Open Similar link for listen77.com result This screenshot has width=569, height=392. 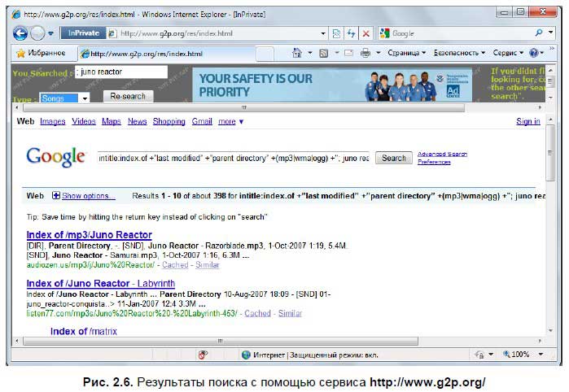290,314
